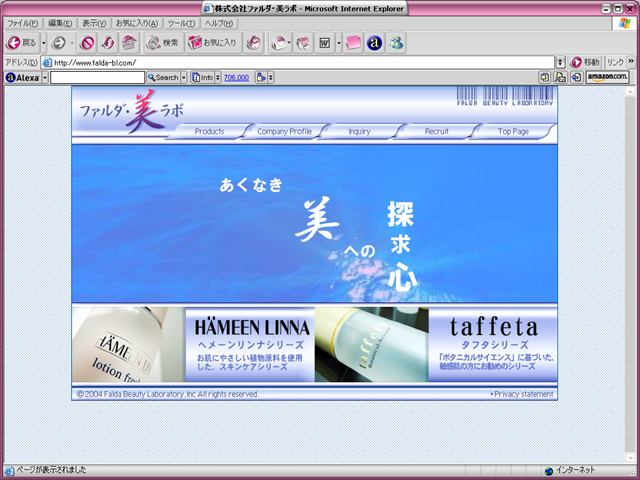
Task: Click the Back (戻る) button
Action: coord(22,43)
